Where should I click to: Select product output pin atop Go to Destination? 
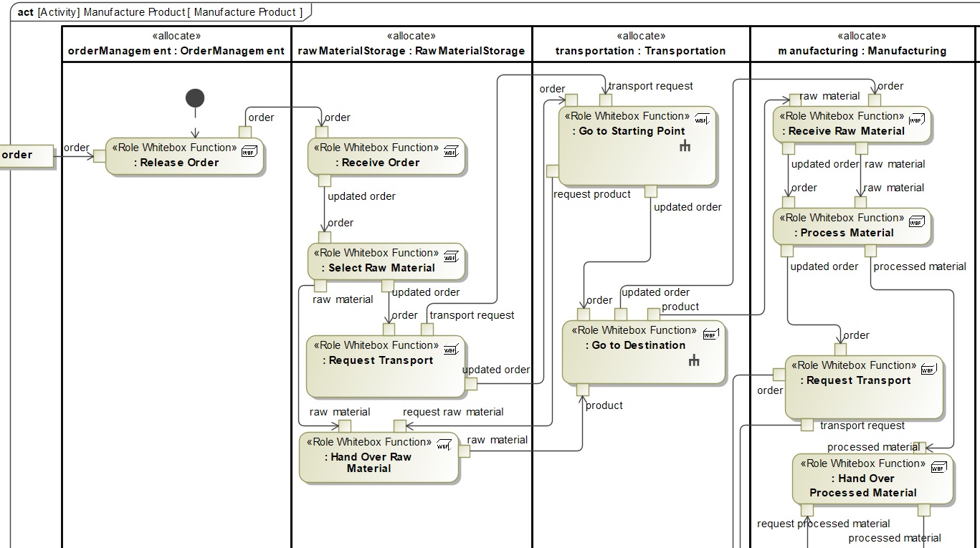point(653,314)
